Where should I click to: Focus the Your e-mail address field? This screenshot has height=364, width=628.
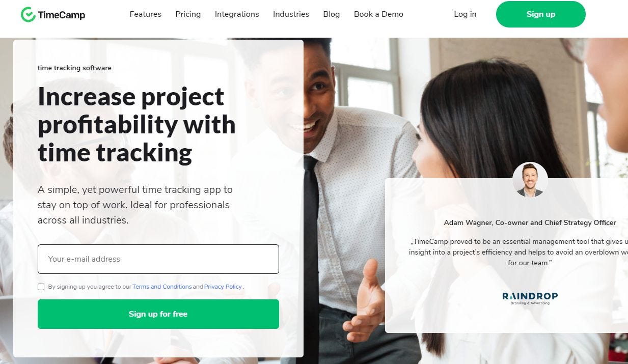[x=158, y=259]
